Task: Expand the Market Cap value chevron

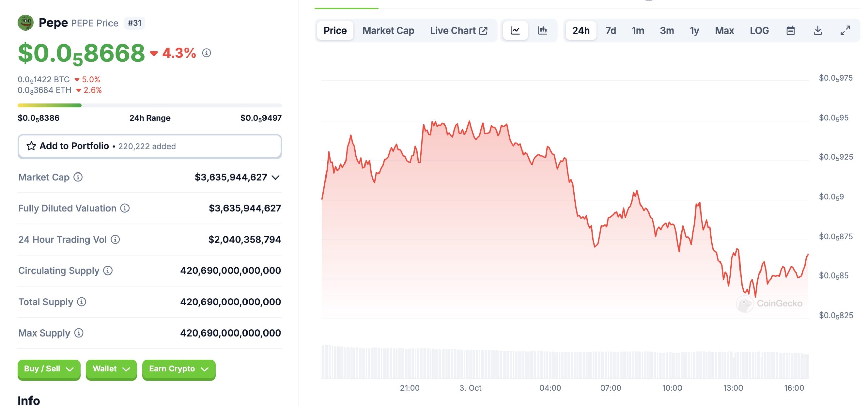Action: point(276,177)
